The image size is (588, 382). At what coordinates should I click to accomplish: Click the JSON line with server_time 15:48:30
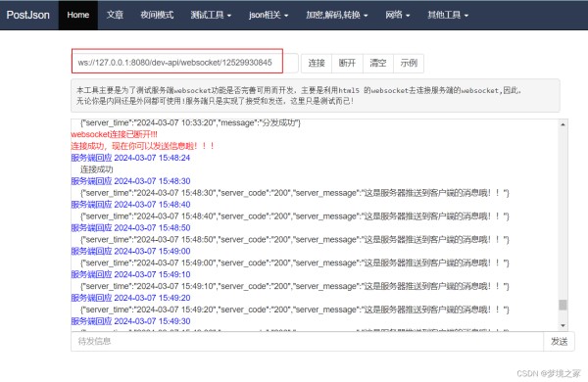(295, 193)
